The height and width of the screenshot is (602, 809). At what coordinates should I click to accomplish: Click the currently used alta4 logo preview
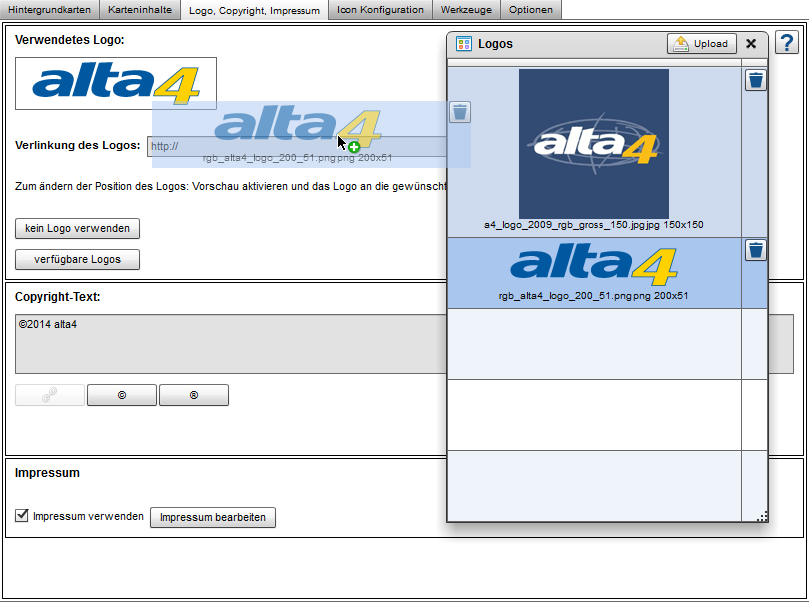coord(116,84)
